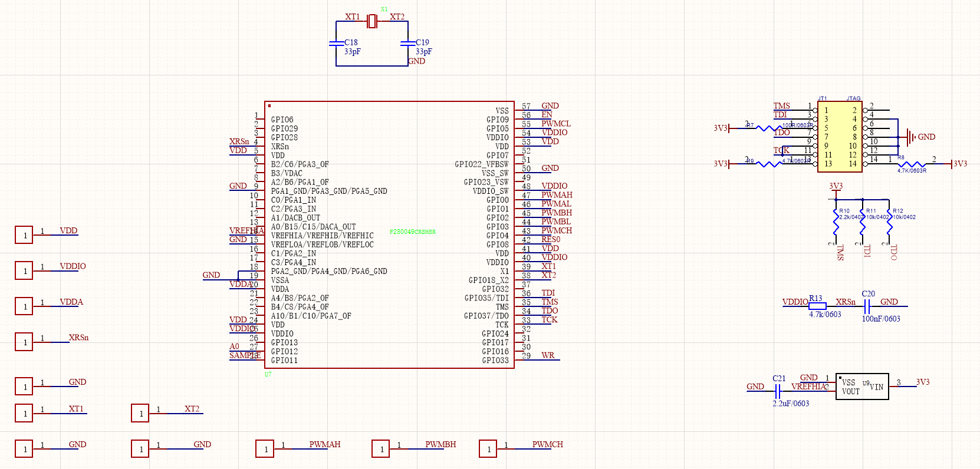The height and width of the screenshot is (469, 980).
Task: Select pull-up resistor R11 symbol
Action: click(863, 222)
